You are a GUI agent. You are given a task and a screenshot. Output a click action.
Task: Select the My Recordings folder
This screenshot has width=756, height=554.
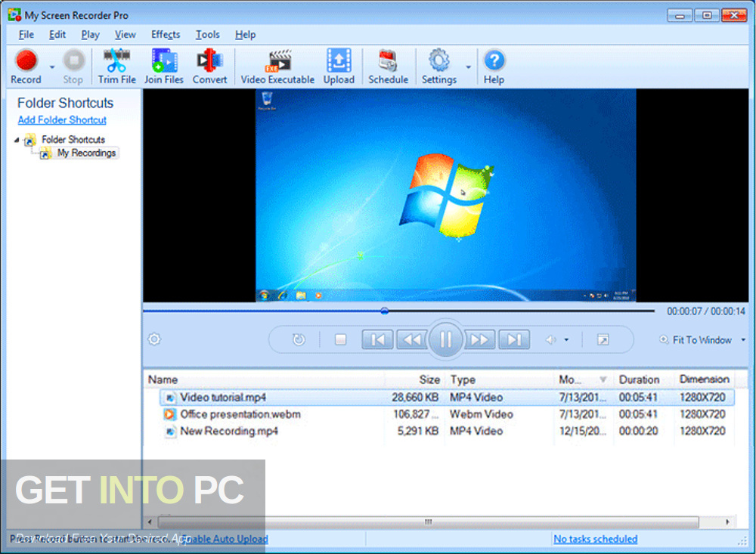pyautogui.click(x=87, y=153)
